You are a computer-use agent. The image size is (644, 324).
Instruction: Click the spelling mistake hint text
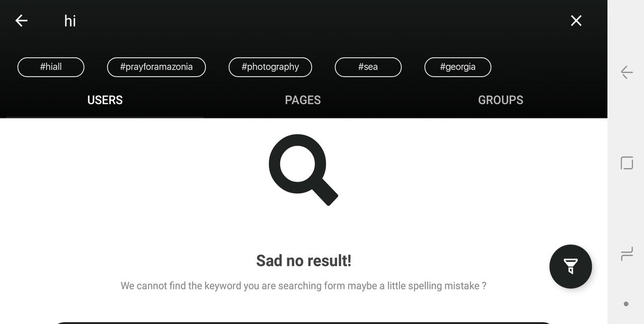click(303, 286)
